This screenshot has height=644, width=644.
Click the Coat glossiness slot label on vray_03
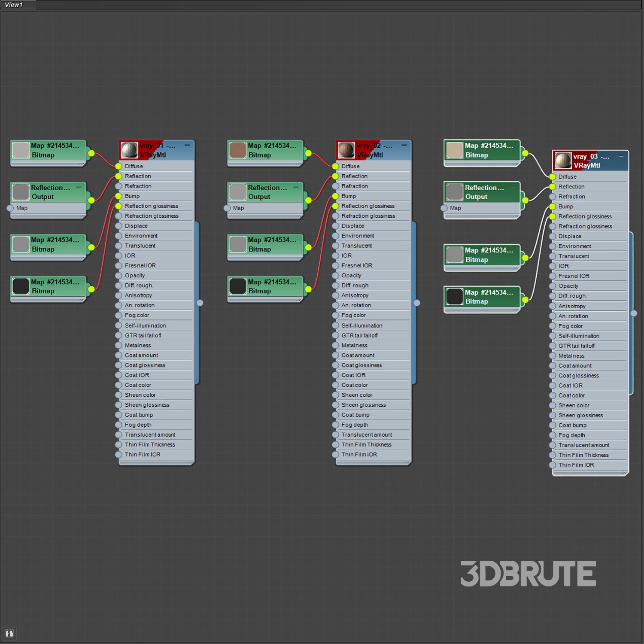pyautogui.click(x=578, y=376)
